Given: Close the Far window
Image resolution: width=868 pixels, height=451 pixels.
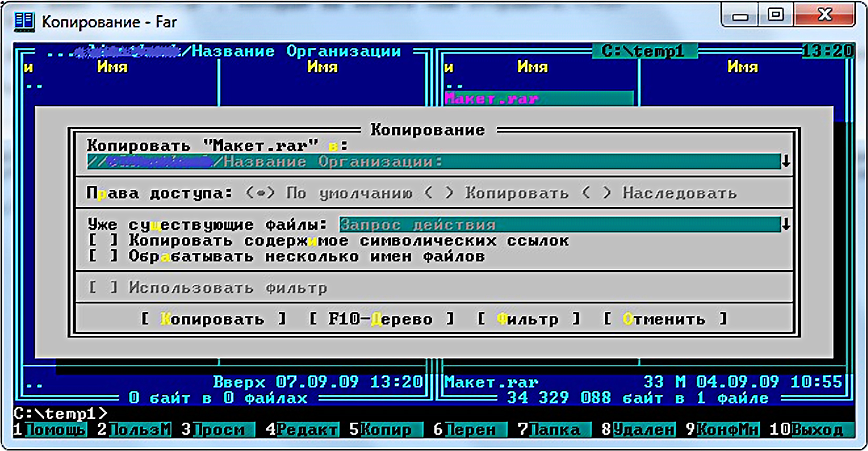Looking at the screenshot, I should click(x=825, y=16).
